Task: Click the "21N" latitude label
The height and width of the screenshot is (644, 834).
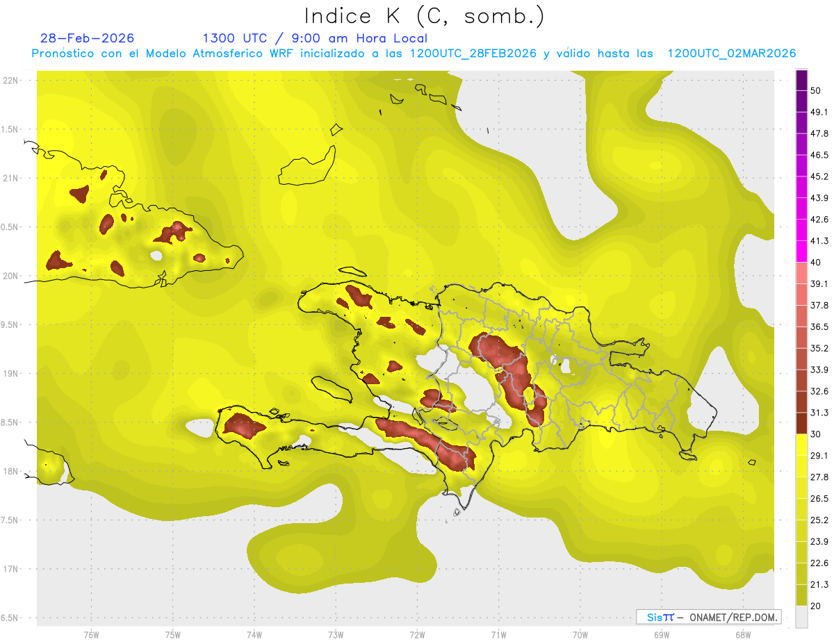Action: point(10,178)
